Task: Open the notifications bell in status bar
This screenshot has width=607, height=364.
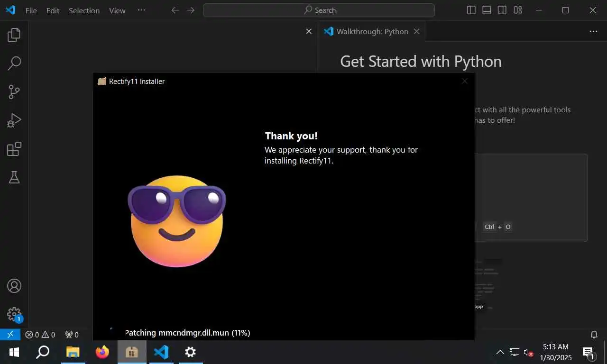Action: [594, 335]
